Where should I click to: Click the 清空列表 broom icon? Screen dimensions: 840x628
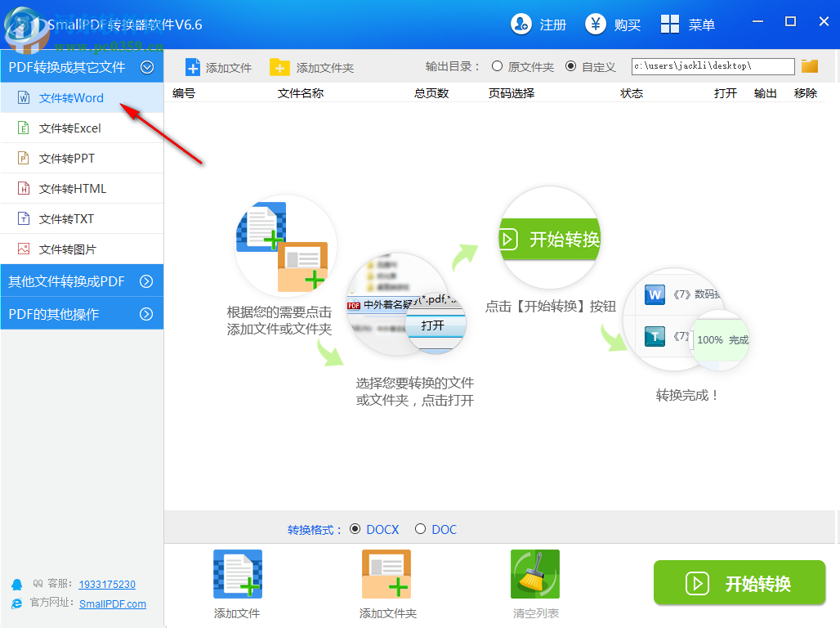(534, 574)
